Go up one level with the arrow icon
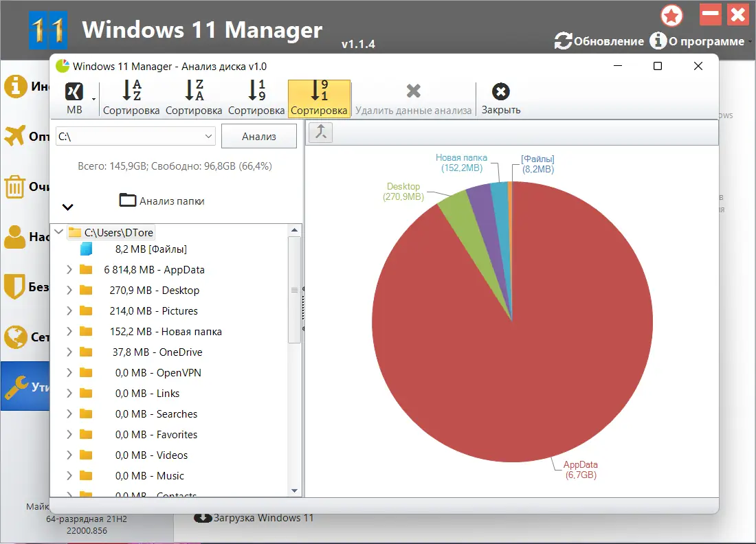The image size is (756, 544). pyautogui.click(x=321, y=132)
